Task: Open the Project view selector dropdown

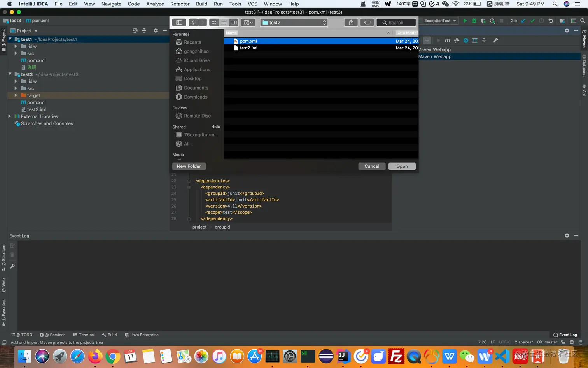Action: coord(24,31)
